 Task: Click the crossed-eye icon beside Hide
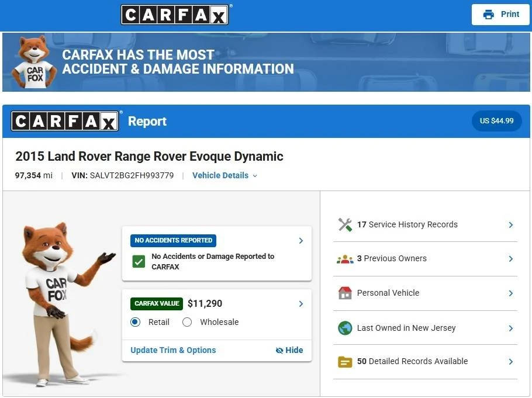[279, 351]
